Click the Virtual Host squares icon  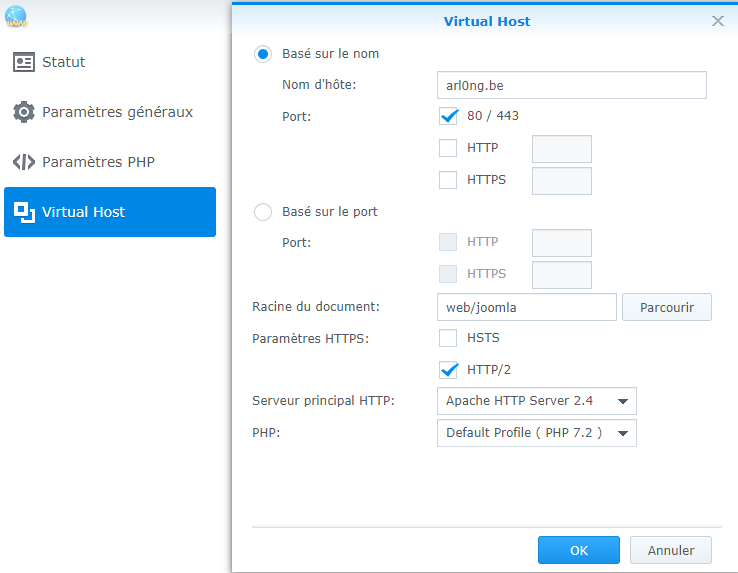coord(24,212)
